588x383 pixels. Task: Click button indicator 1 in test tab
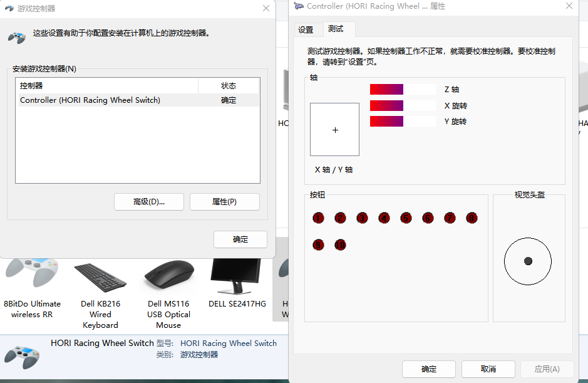click(318, 218)
